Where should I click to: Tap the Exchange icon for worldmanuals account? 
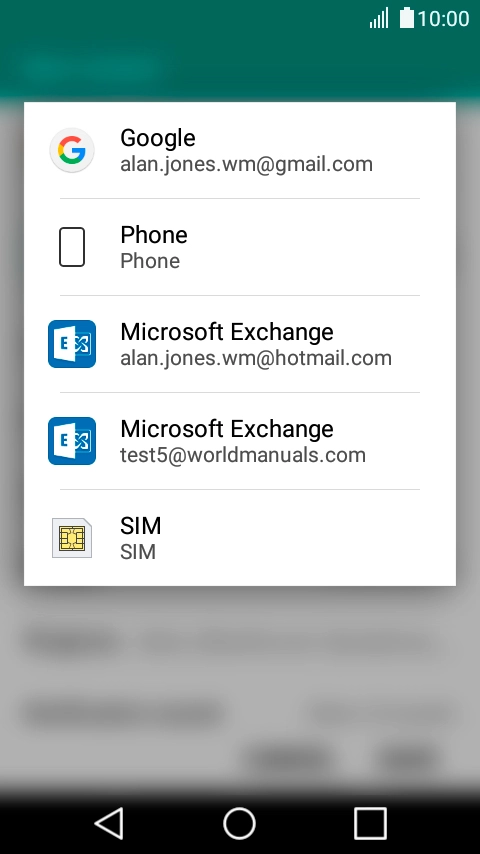point(72,441)
